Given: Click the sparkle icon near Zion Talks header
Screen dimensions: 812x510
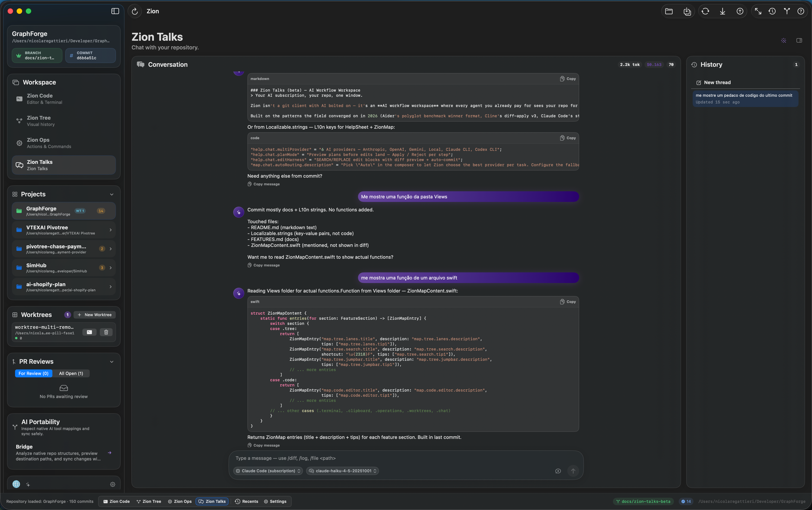Looking at the screenshot, I should (x=783, y=40).
